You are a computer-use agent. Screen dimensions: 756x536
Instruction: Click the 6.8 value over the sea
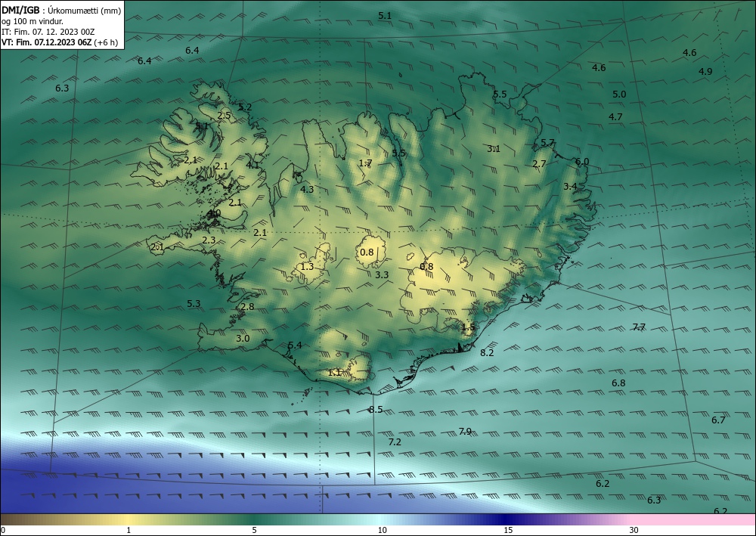pos(618,383)
